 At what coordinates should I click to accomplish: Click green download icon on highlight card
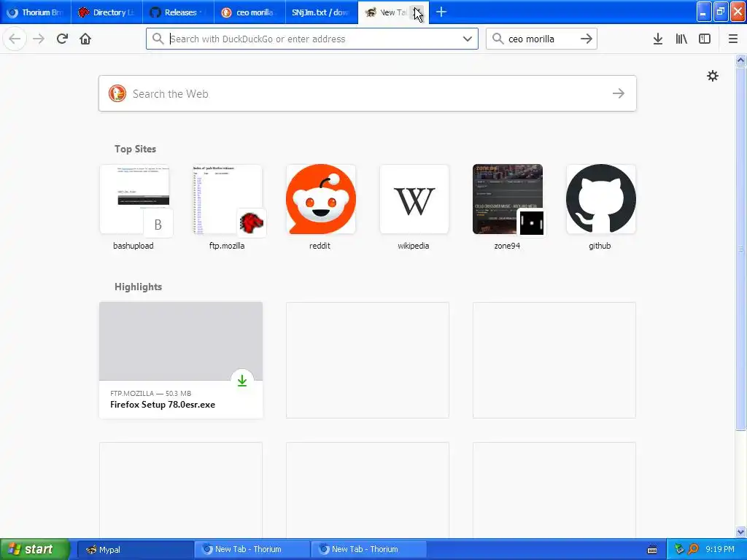tap(242, 381)
